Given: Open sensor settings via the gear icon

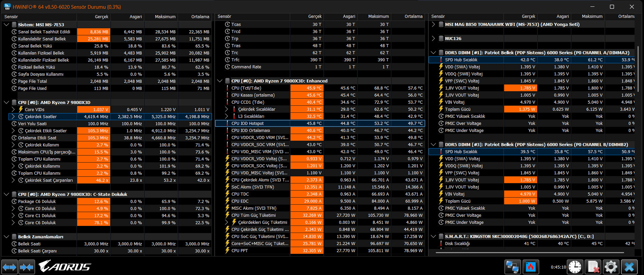Looking at the screenshot, I should (x=611, y=267).
